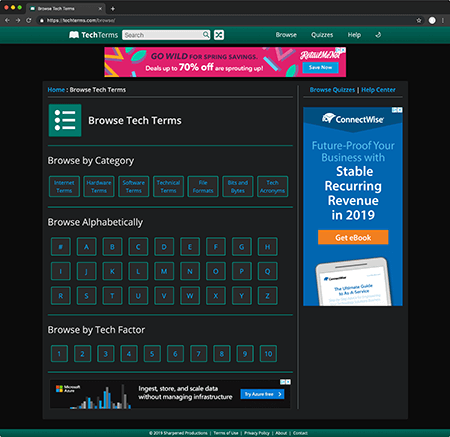
Task: Browse terms starting with letter Q
Action: click(267, 271)
